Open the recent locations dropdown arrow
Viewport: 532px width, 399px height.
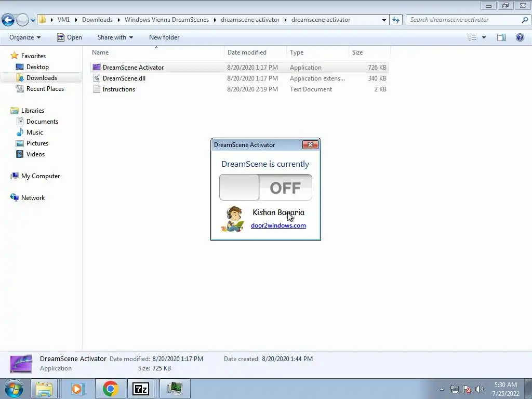coord(33,20)
